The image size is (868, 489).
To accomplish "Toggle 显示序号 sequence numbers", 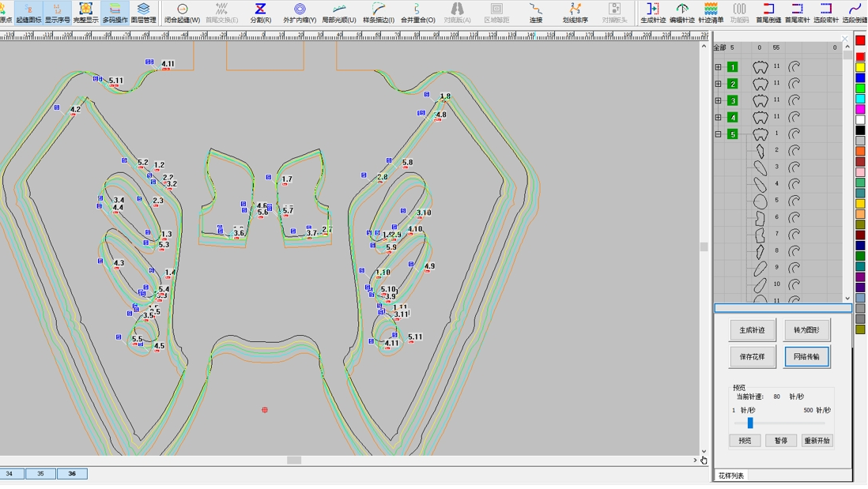I will [x=57, y=13].
